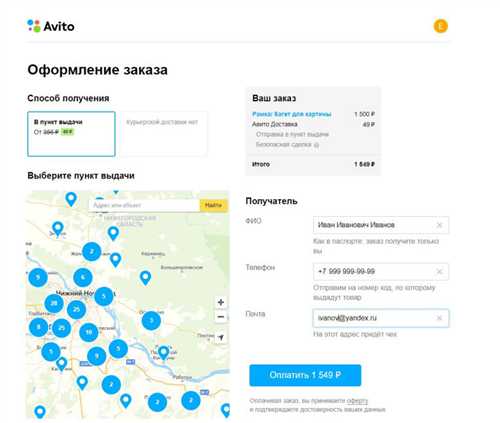
Task: Select the 'В пункт выдачи' delivery option
Action: (71, 134)
